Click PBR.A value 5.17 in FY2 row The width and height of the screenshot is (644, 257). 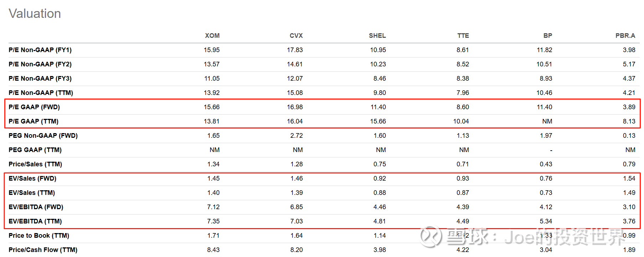coord(629,64)
